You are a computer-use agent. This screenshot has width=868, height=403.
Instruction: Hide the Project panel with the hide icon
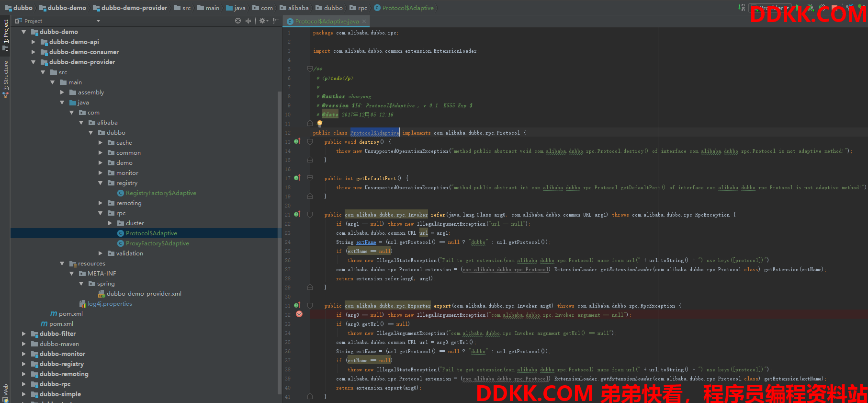point(276,21)
